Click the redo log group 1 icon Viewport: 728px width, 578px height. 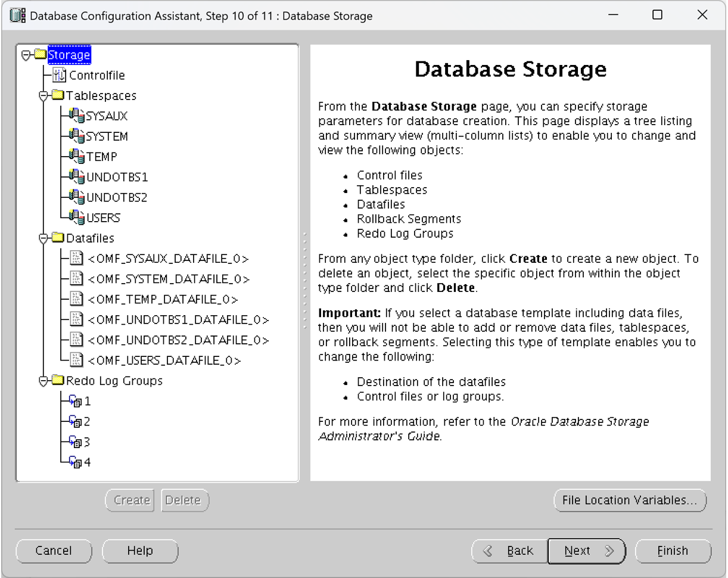point(75,401)
